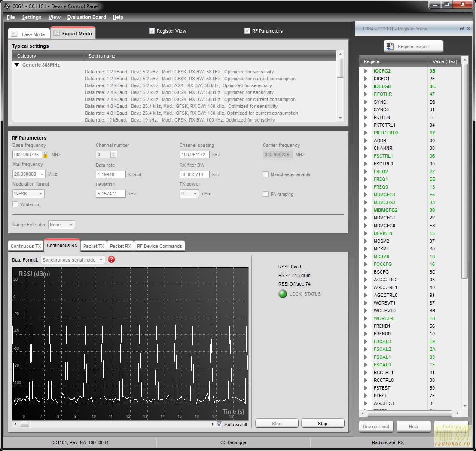Expand the IOCFG2 register row

(x=366, y=71)
